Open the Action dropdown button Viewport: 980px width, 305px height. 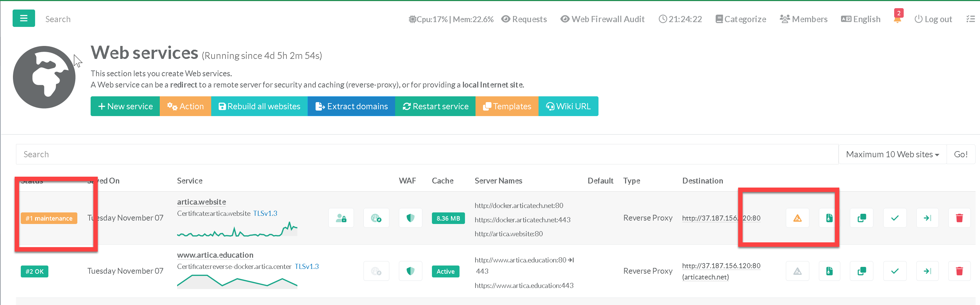185,107
